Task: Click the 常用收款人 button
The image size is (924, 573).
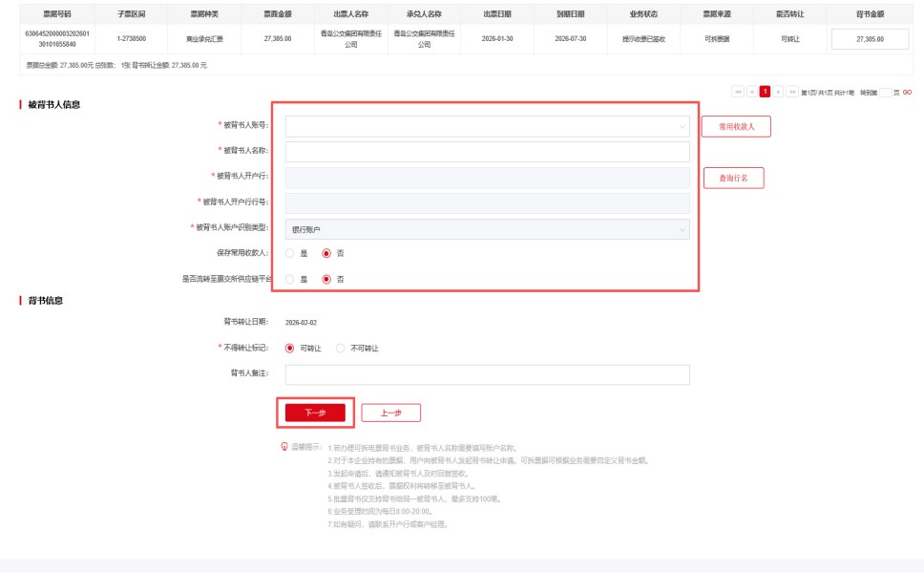Action: (x=736, y=126)
